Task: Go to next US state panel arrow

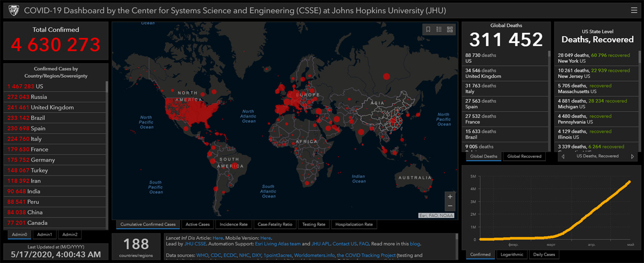Action: point(632,156)
